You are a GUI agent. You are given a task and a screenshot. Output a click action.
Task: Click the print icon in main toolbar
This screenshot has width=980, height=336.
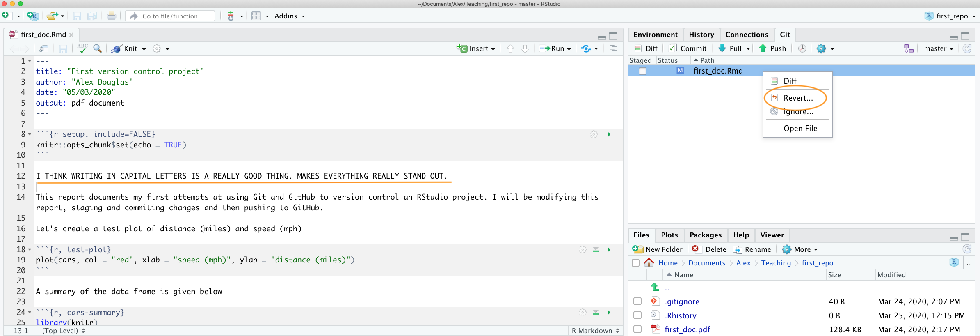pos(111,16)
